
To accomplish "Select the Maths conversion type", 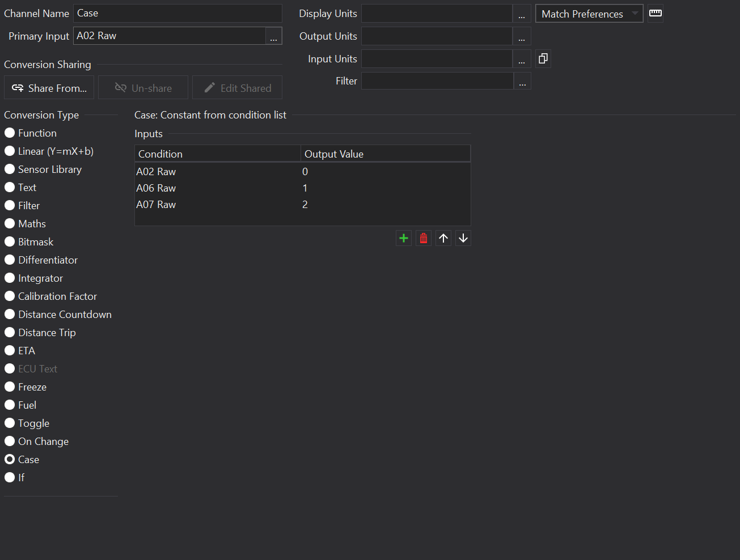I will 10,224.
